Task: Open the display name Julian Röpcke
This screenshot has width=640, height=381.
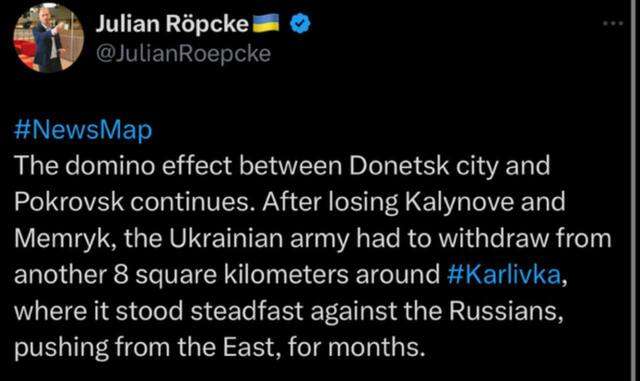Action: tap(172, 23)
